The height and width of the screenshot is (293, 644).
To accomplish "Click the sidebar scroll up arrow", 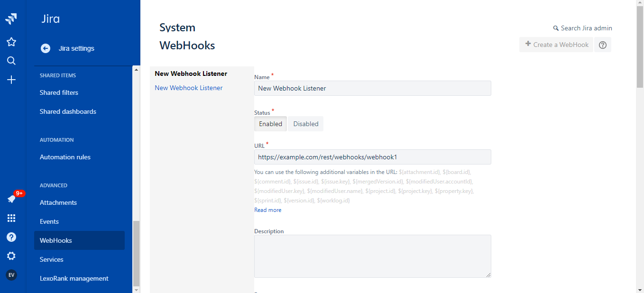I will (x=137, y=70).
